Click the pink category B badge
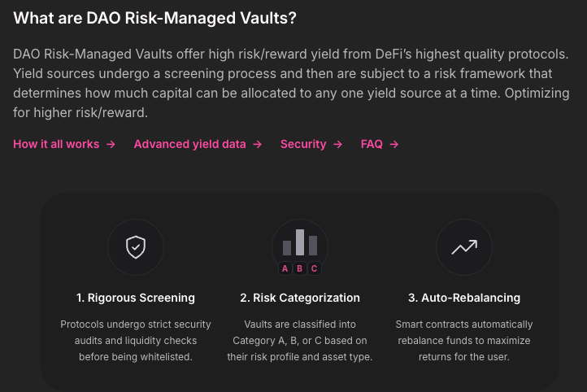 (300, 268)
